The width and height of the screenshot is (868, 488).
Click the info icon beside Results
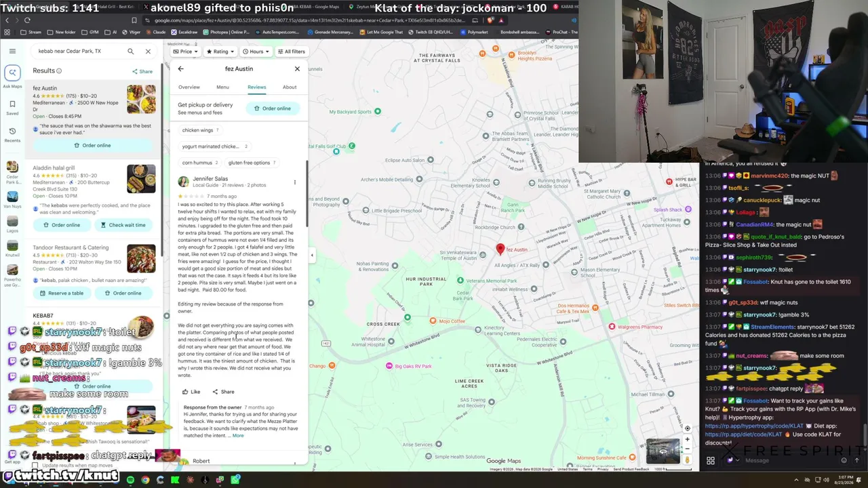[59, 70]
